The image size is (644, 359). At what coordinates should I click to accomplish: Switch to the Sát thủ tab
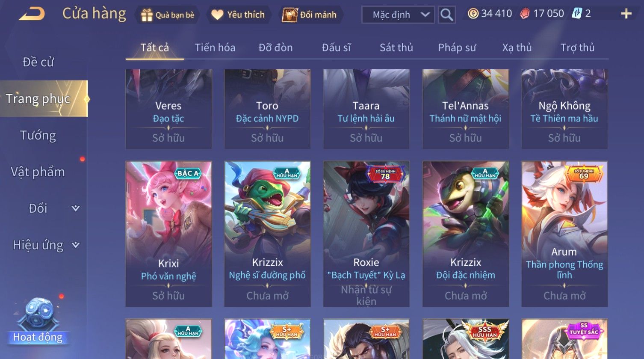pyautogui.click(x=396, y=47)
